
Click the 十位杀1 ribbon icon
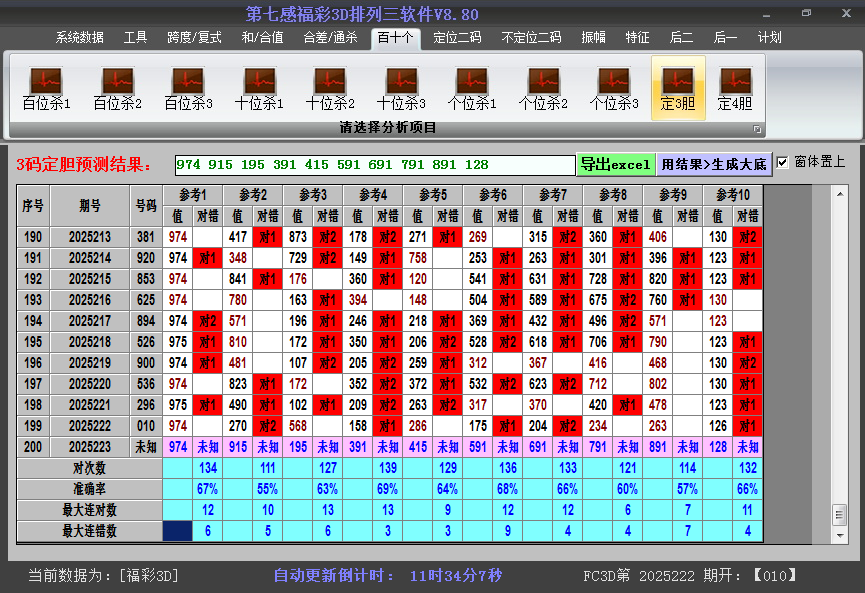pyautogui.click(x=259, y=88)
